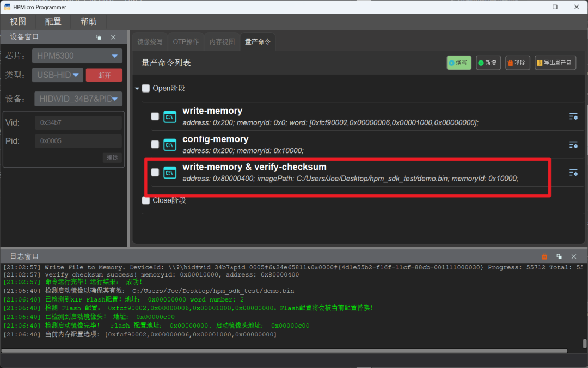
Task: Open the 类型 USB-HID dropdown
Action: [57, 75]
